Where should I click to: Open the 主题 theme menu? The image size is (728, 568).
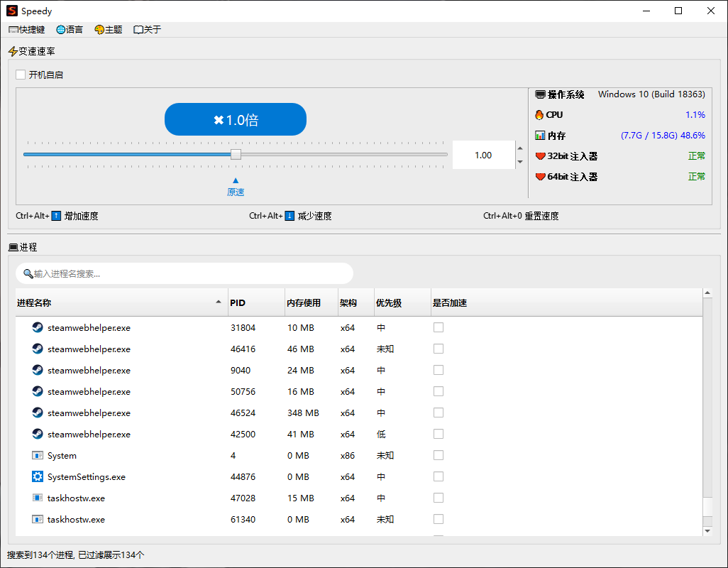(108, 30)
